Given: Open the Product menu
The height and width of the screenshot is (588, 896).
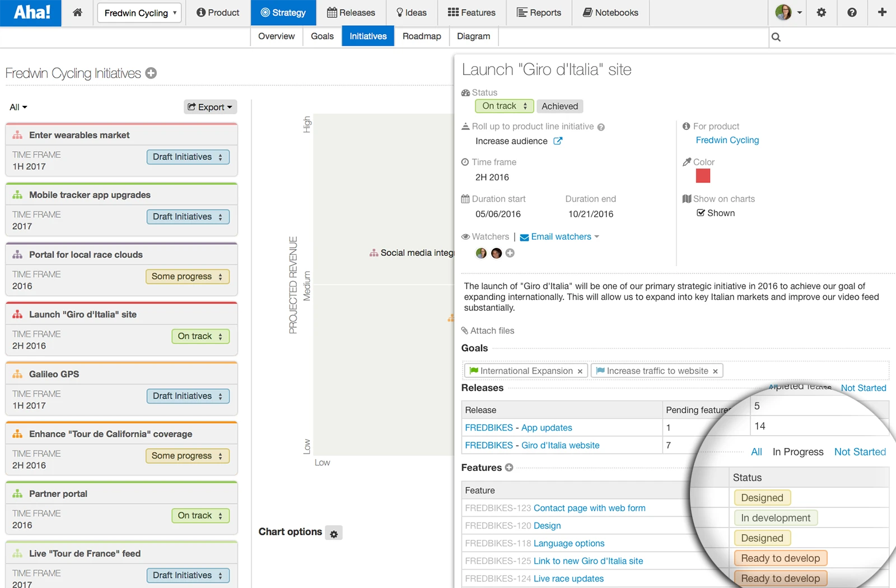Looking at the screenshot, I should [x=218, y=12].
